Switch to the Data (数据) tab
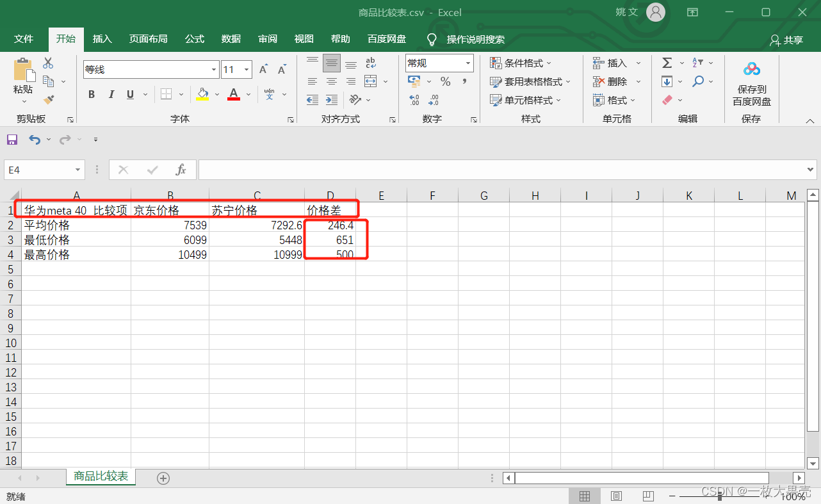The width and height of the screenshot is (821, 504). [x=231, y=39]
